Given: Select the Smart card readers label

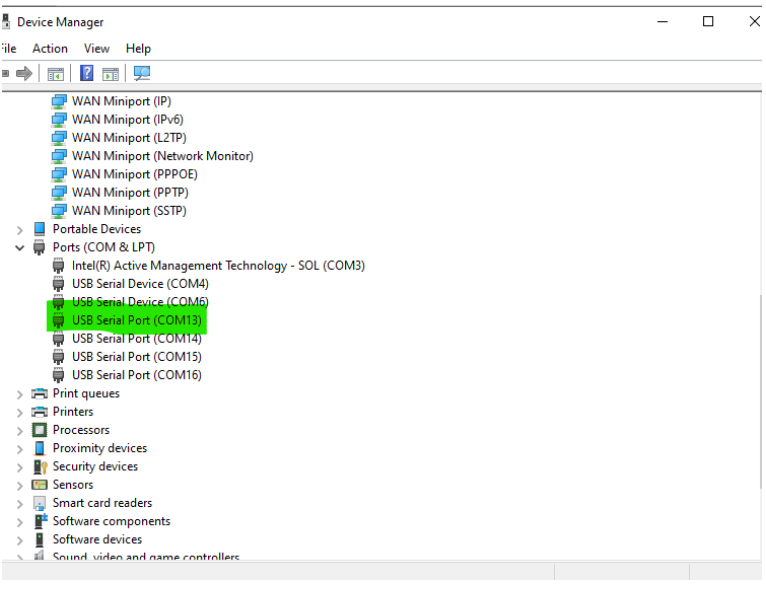Looking at the screenshot, I should point(102,503).
